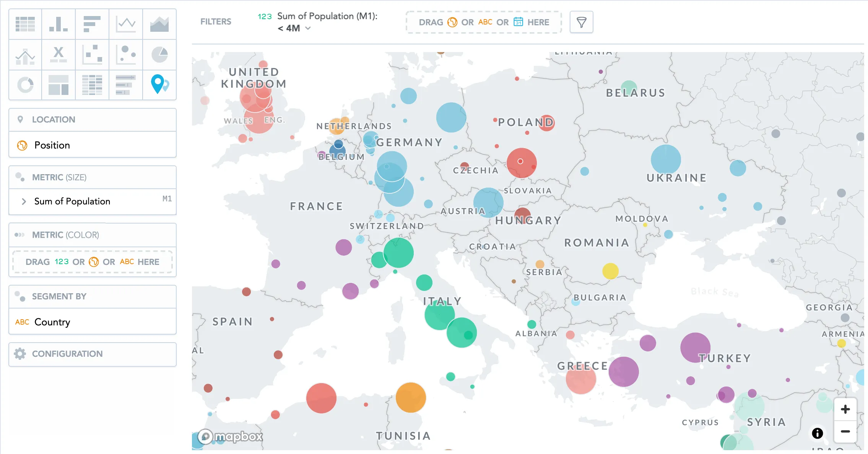868x454 pixels.
Task: Switch to the pie chart visualization
Action: tap(159, 55)
